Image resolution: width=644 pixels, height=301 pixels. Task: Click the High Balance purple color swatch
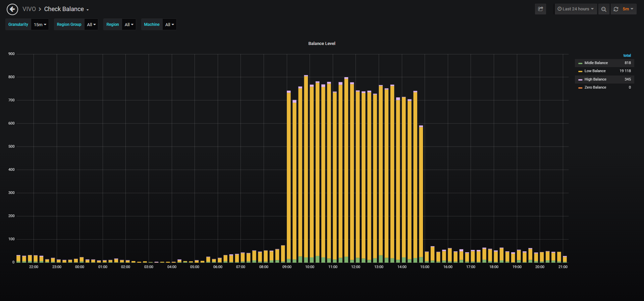pyautogui.click(x=580, y=80)
